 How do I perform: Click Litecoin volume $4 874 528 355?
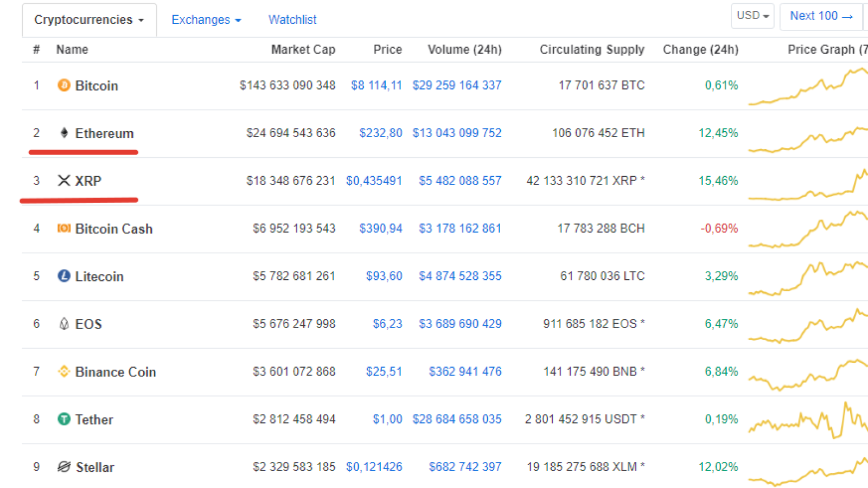point(461,276)
